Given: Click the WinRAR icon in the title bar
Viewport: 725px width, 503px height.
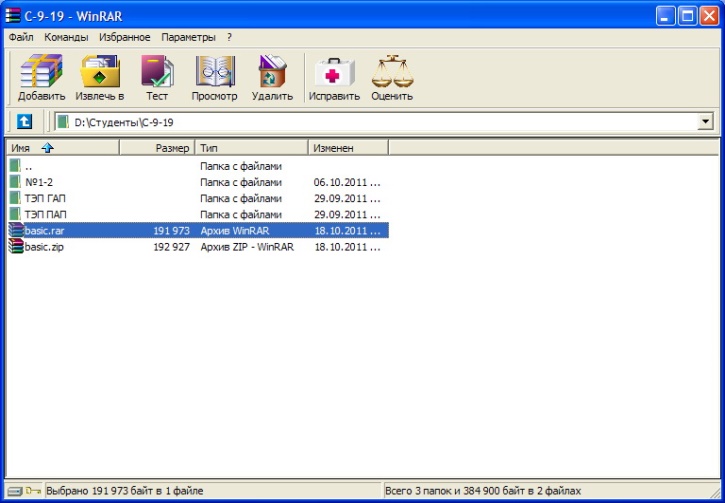Looking at the screenshot, I should [x=13, y=16].
